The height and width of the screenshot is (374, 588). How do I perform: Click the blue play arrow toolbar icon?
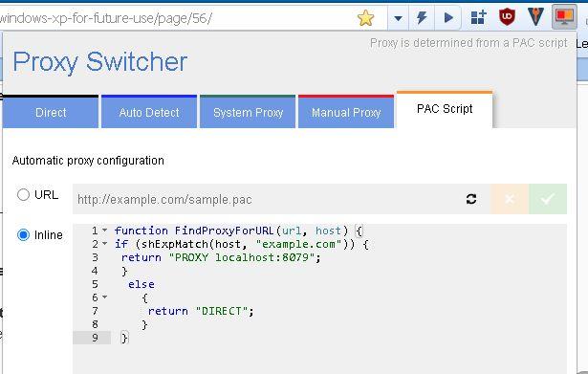click(448, 17)
